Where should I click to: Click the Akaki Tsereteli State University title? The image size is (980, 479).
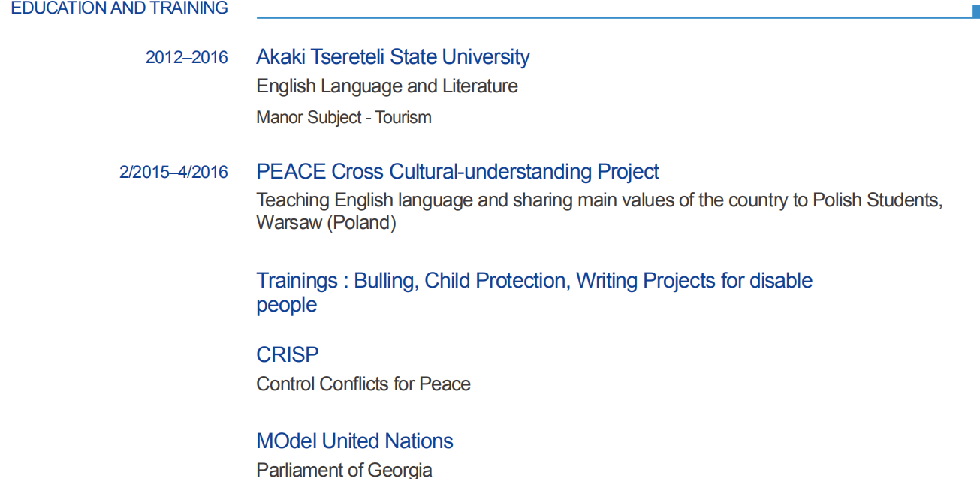pos(393,57)
